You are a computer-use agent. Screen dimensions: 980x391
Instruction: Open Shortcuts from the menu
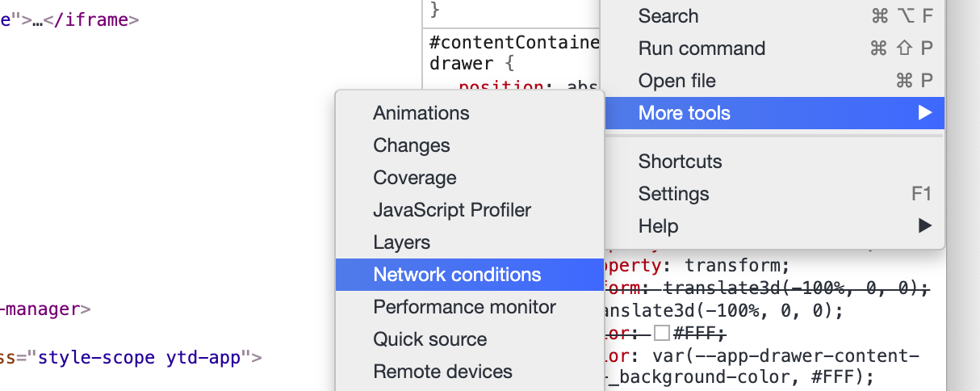(x=680, y=162)
